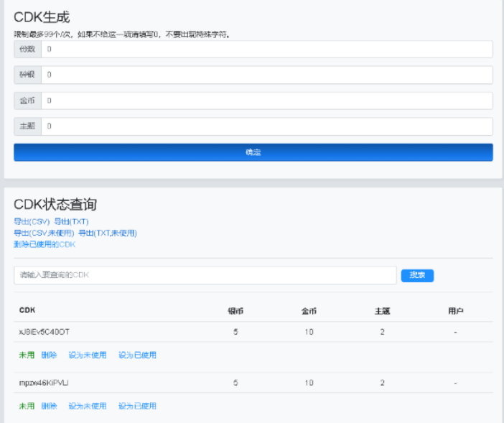
Task: Set mpzw46KiPVLl as 设为未使用
Action: point(88,406)
